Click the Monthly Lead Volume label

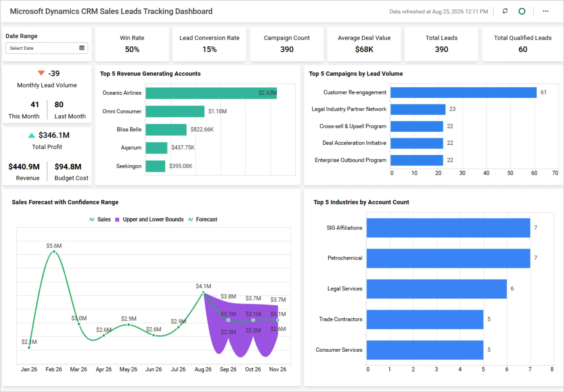47,85
